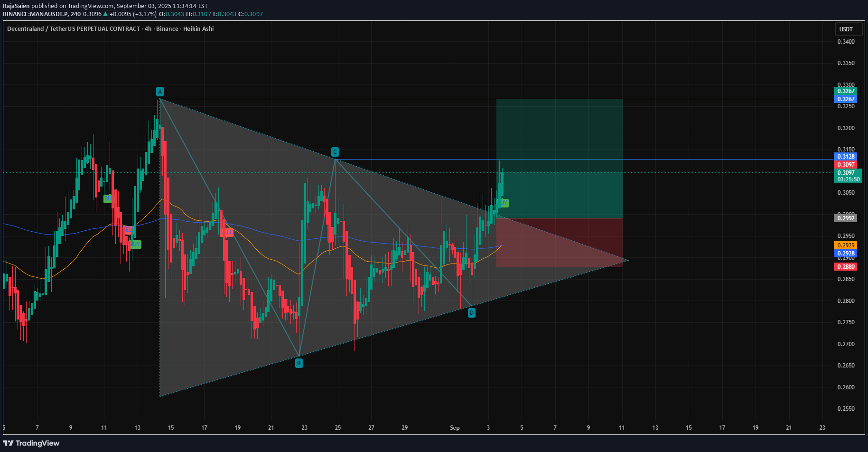Click the red 0.2880 stop price label
868x452 pixels.
tap(845, 267)
